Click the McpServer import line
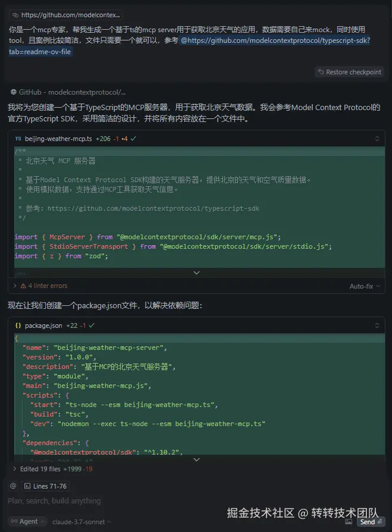392x532 pixels. [148, 237]
